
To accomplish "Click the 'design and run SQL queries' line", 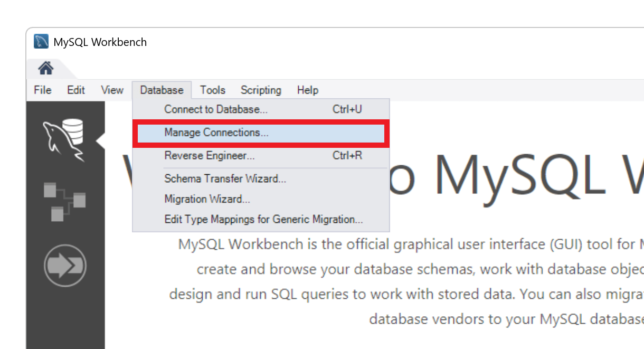I will tap(406, 294).
